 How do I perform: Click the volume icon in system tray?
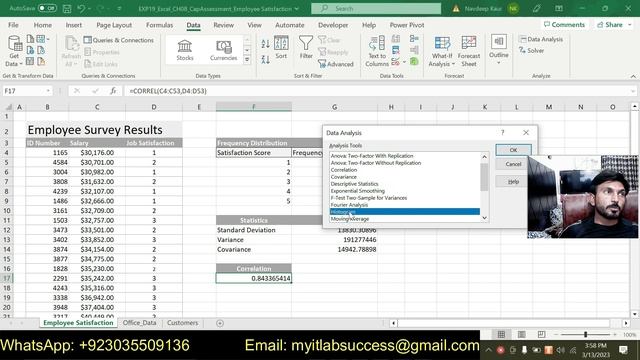[x=560, y=350]
